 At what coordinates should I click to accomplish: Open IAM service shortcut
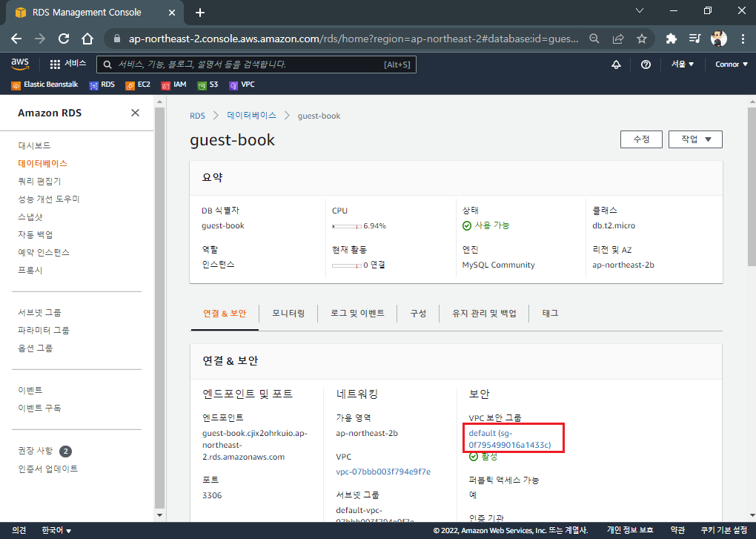[x=173, y=85]
